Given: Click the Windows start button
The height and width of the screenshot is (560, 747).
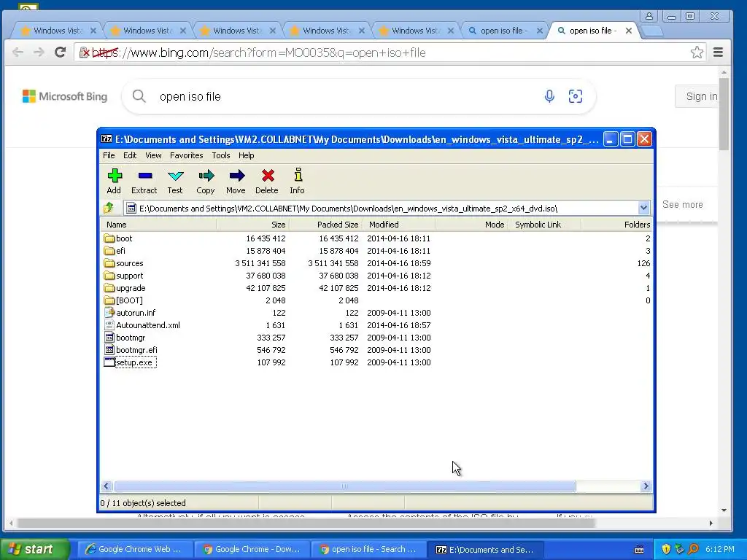Looking at the screenshot, I should [x=34, y=549].
